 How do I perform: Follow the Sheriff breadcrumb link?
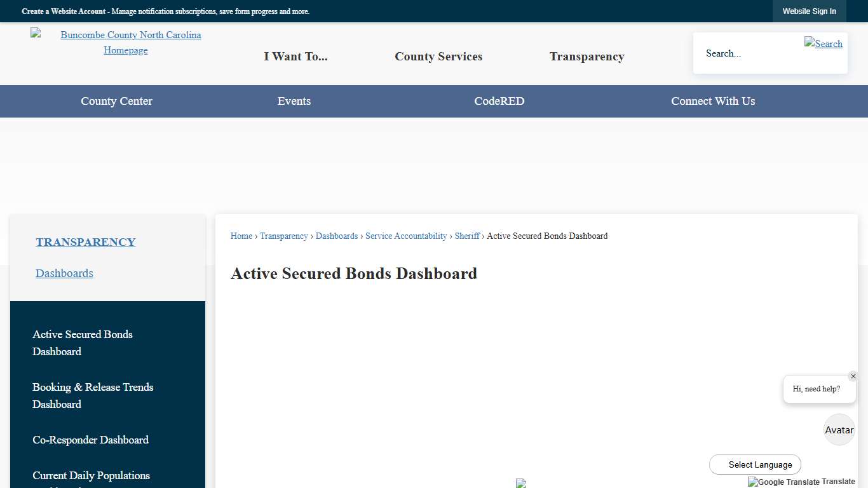coord(467,236)
